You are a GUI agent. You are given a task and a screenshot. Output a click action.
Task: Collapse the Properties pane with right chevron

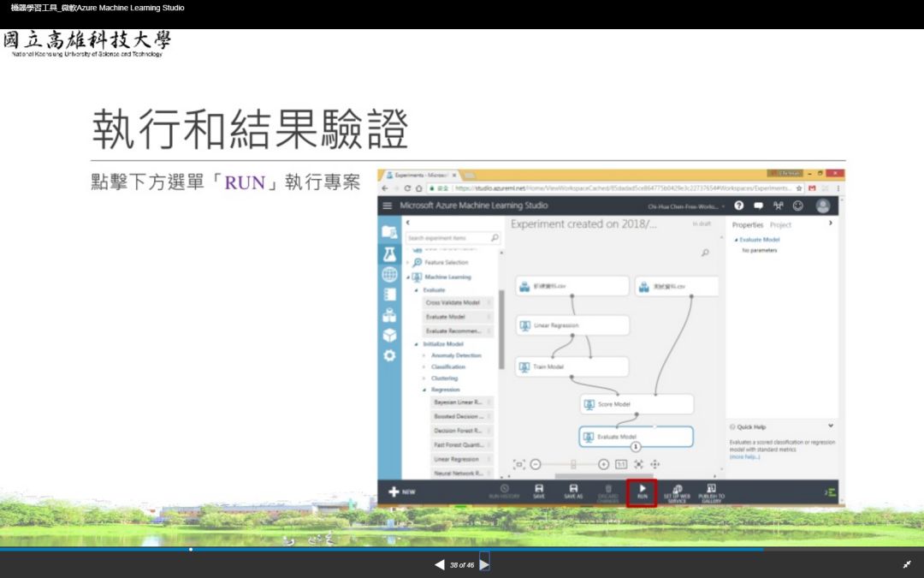(x=830, y=223)
